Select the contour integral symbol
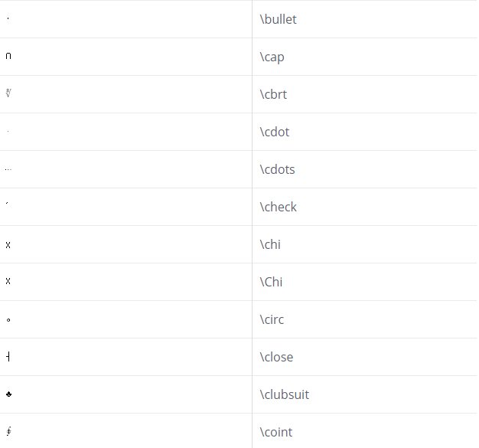This screenshot has width=479, height=448. [8, 431]
